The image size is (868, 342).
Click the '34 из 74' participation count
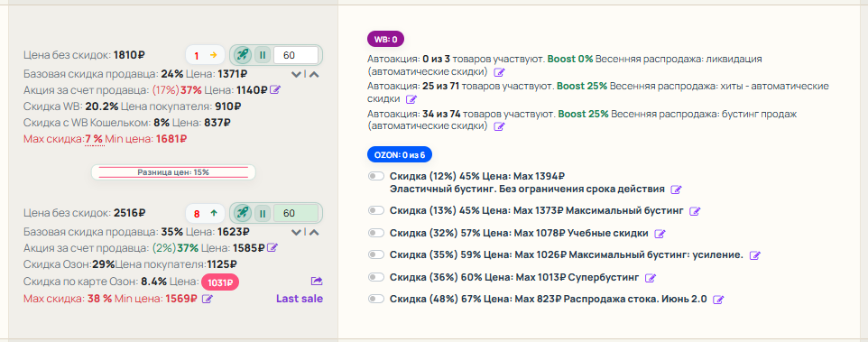(441, 114)
